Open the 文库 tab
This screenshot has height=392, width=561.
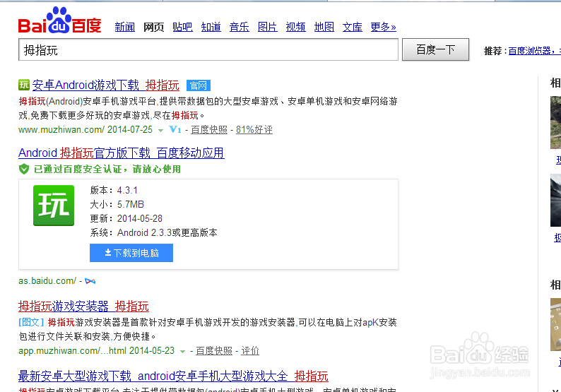click(x=353, y=27)
